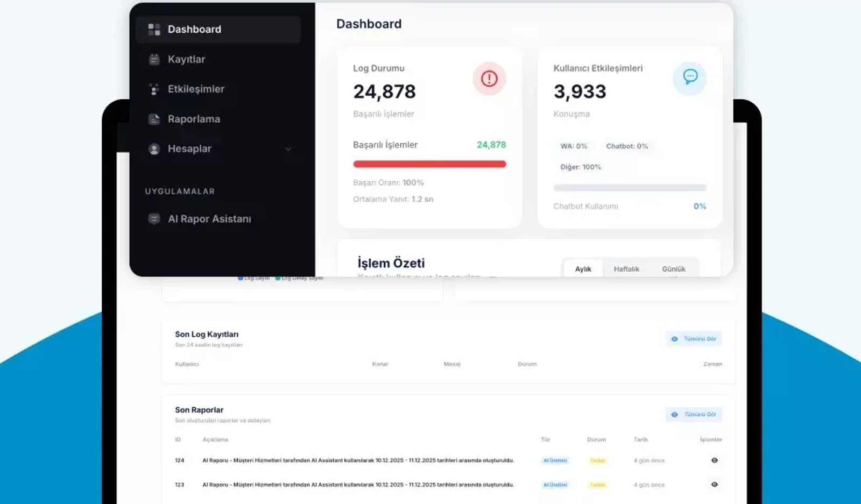View report 124 with eye icon
This screenshot has height=504, width=861.
pos(715,460)
